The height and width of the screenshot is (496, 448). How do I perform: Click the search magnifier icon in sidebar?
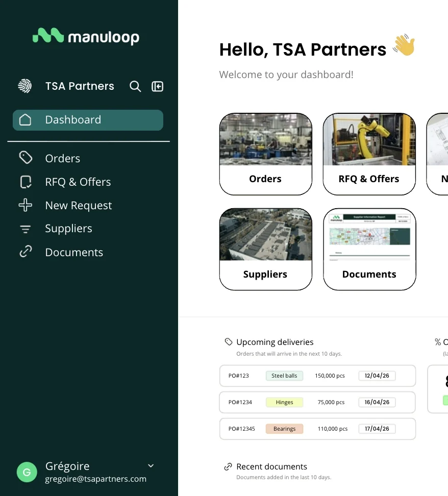pos(135,86)
